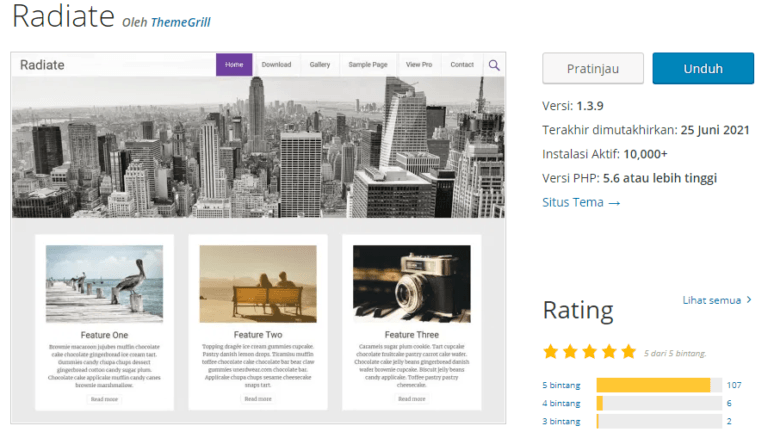Click the 5 bintang yellow rating bar
The height and width of the screenshot is (432, 768).
click(x=659, y=385)
